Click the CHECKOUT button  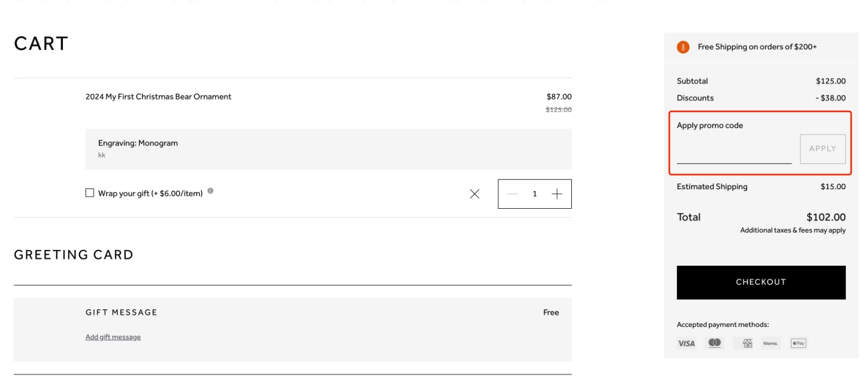[x=760, y=282]
